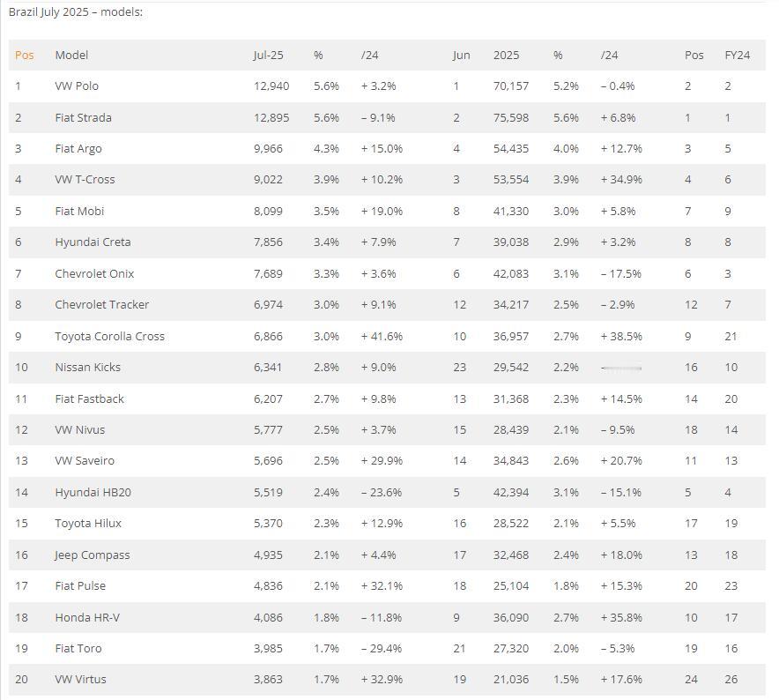This screenshot has width=779, height=700.
Task: Click the 12,940 sales figure for VW Polo
Action: pyautogui.click(x=271, y=86)
